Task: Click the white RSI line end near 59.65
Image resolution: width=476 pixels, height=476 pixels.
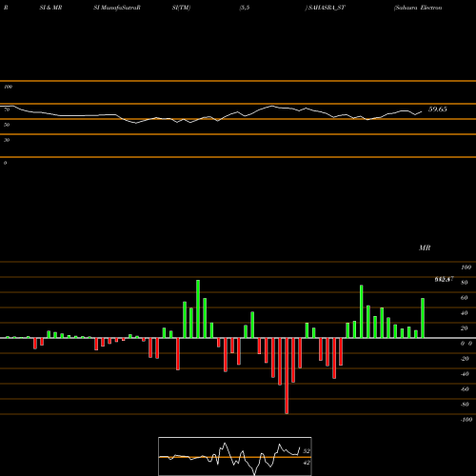Action: pyautogui.click(x=422, y=111)
